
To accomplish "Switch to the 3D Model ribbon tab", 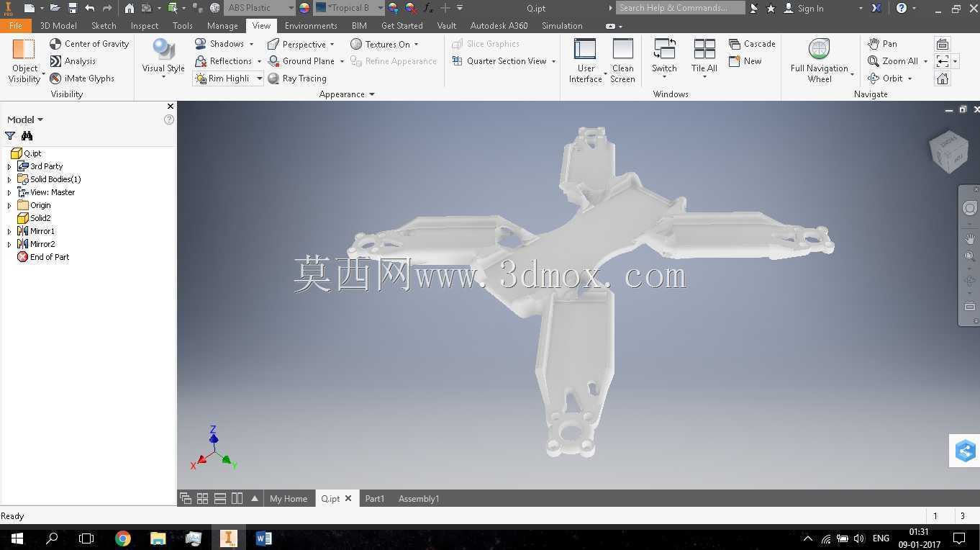I will (58, 26).
